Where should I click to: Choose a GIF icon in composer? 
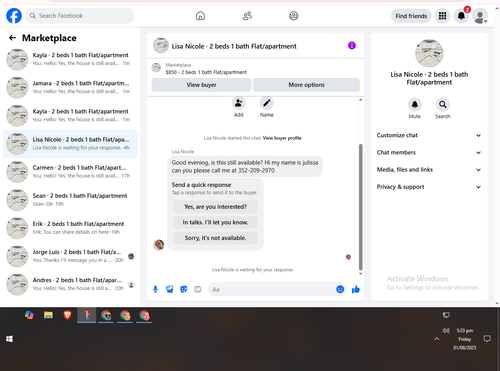(x=198, y=289)
